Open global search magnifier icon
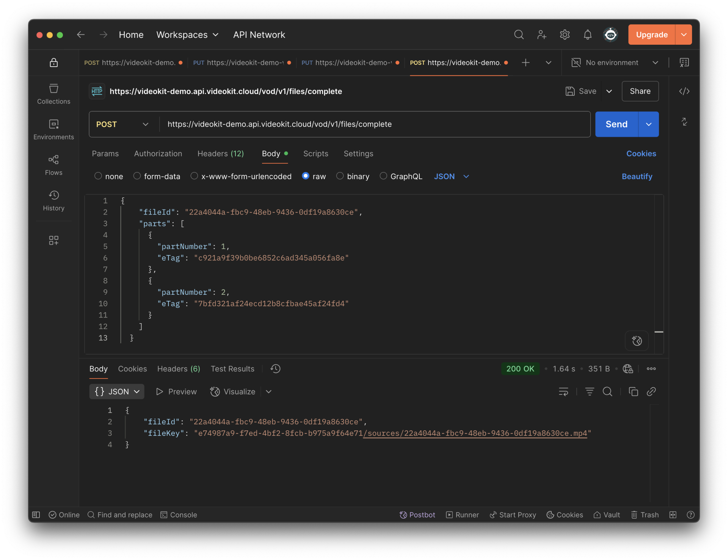The height and width of the screenshot is (560, 728). (519, 35)
